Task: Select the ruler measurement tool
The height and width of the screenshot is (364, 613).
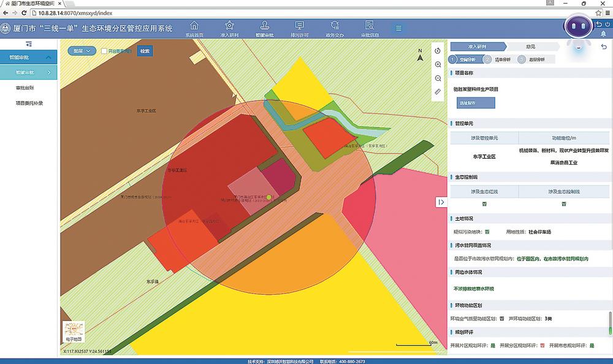Action: pyautogui.click(x=438, y=92)
